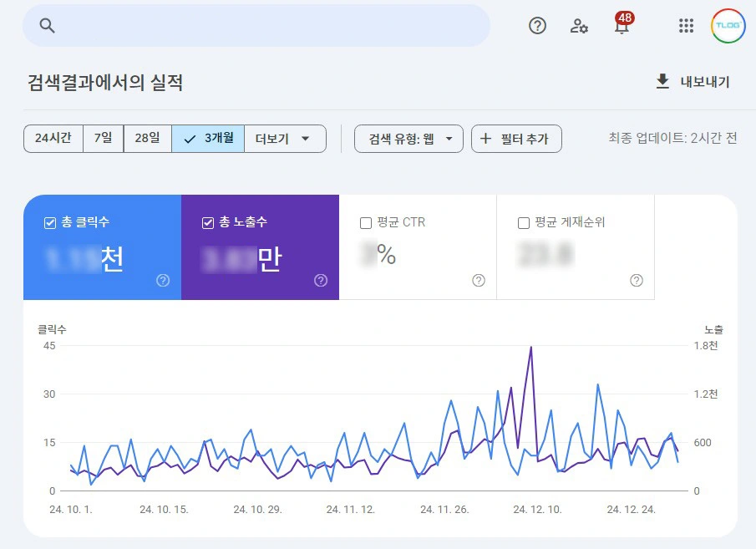The width and height of the screenshot is (756, 549).
Task: Click help icon on 평균 CTR card
Action: pos(479,281)
